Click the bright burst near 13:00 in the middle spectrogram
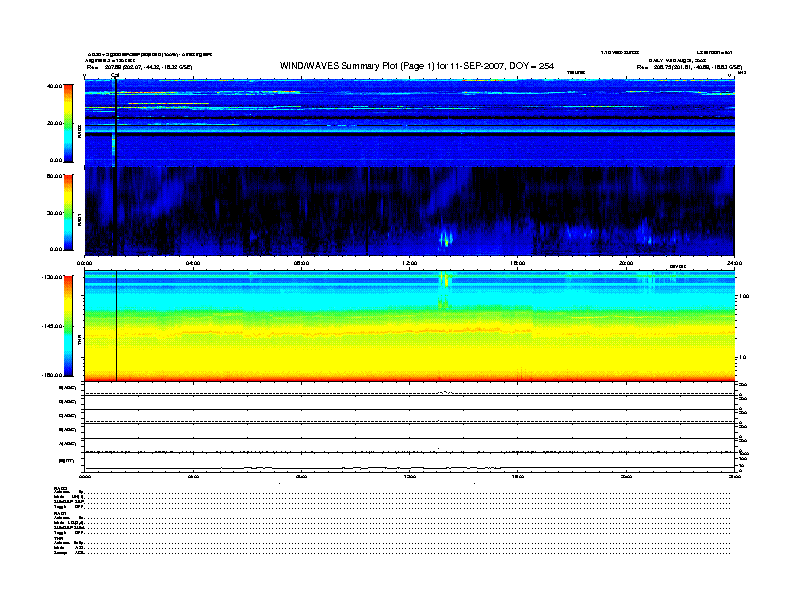The width and height of the screenshot is (792, 612). [446, 238]
